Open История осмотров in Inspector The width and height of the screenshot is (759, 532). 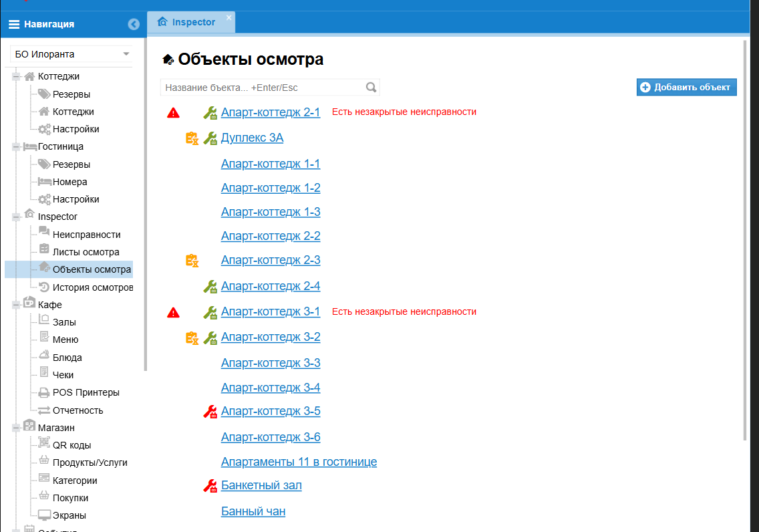[92, 287]
